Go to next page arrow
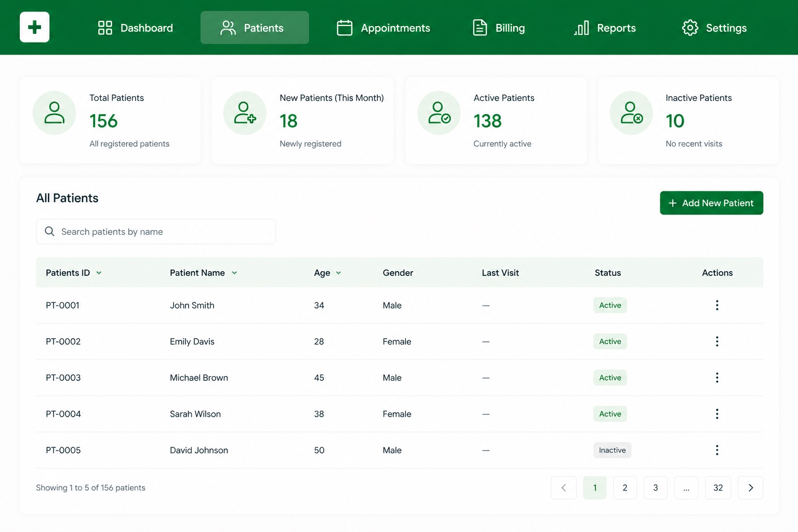This screenshot has height=532, width=798. [751, 488]
